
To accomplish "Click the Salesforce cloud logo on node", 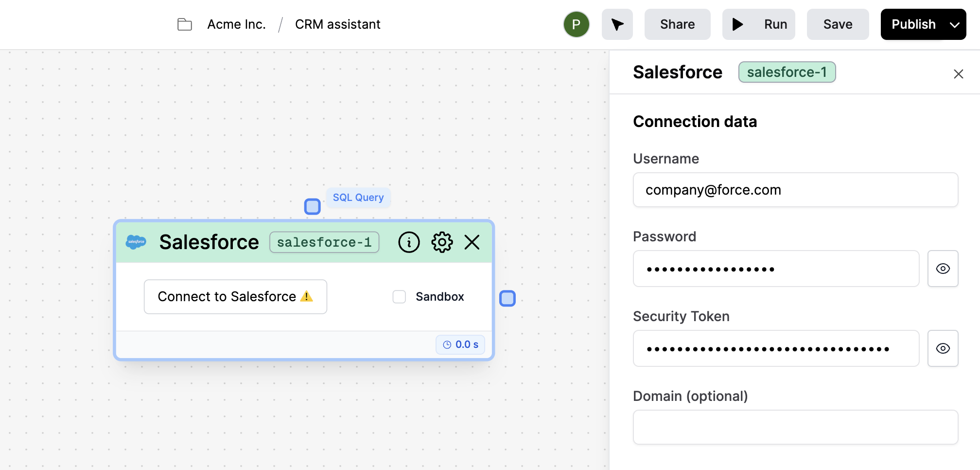I will [x=136, y=242].
